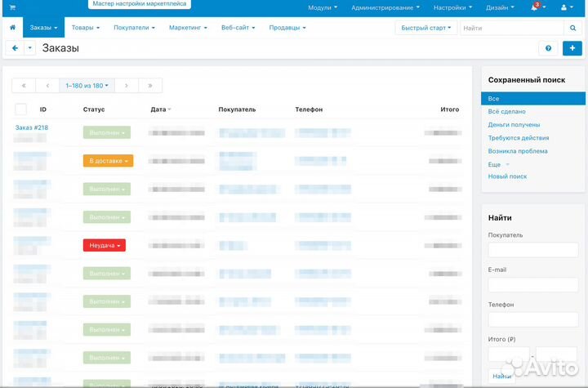
Task: Open the notifications bell icon
Action: (x=534, y=7)
